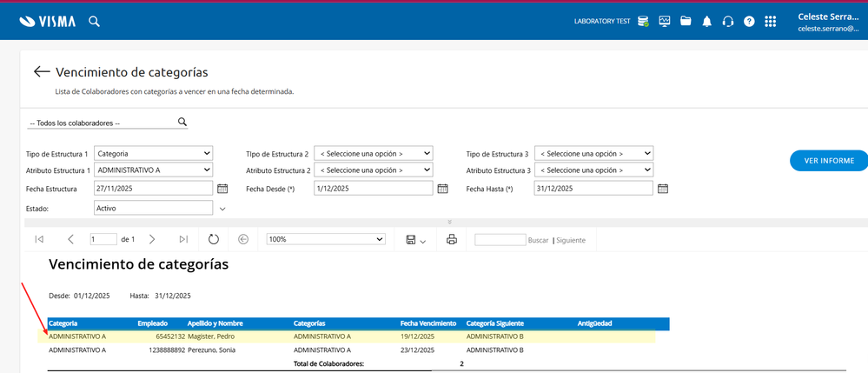Image resolution: width=868 pixels, height=373 pixels.
Task: Go to the last report page
Action: click(x=182, y=239)
